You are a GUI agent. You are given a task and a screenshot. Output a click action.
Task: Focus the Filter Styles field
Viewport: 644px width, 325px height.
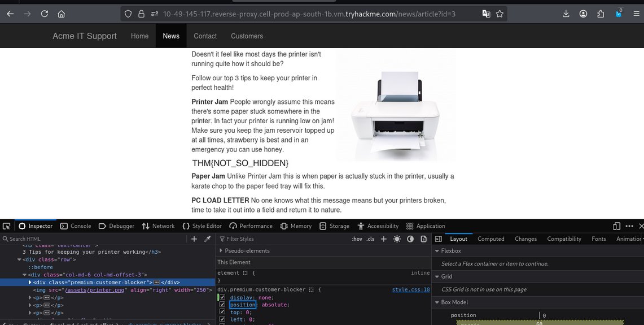[283, 239]
